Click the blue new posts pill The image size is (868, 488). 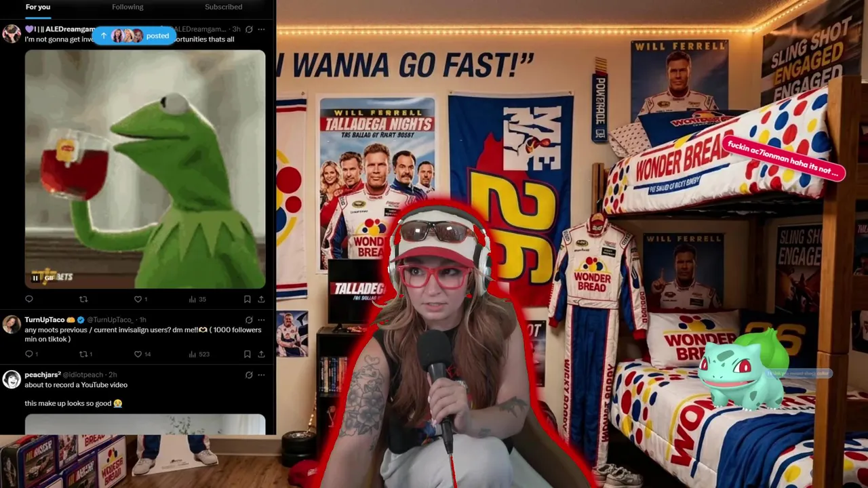click(134, 36)
